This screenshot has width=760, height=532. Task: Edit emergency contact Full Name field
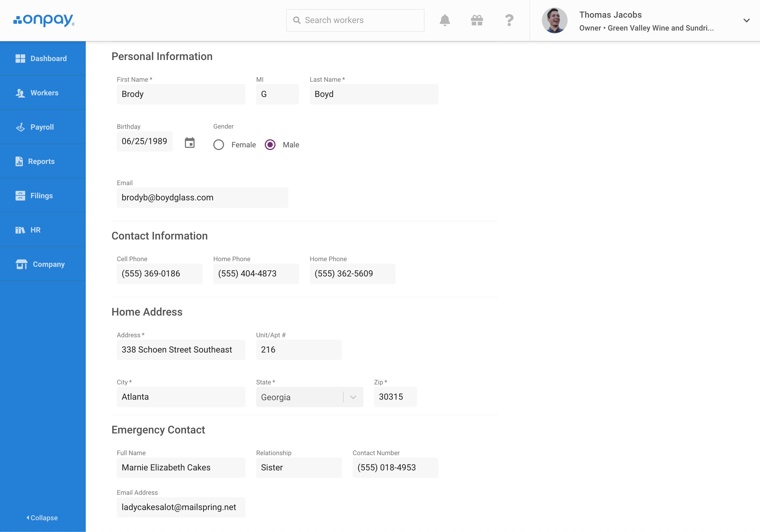181,467
